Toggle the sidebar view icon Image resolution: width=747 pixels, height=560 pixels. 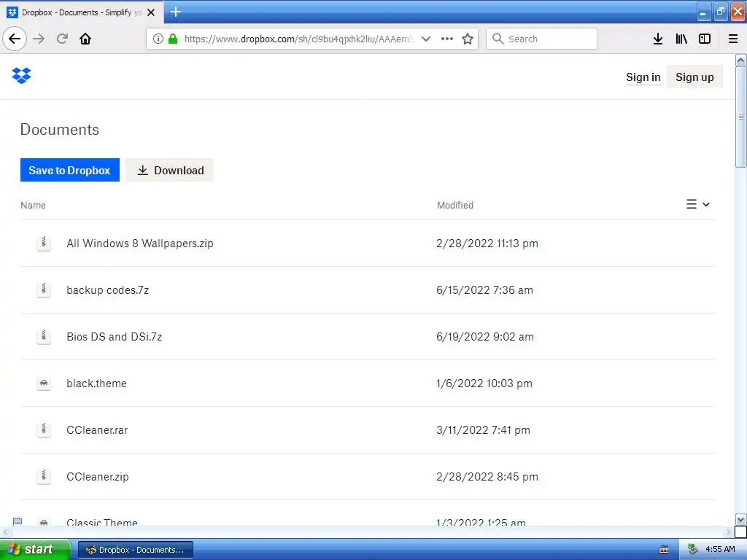pos(705,39)
